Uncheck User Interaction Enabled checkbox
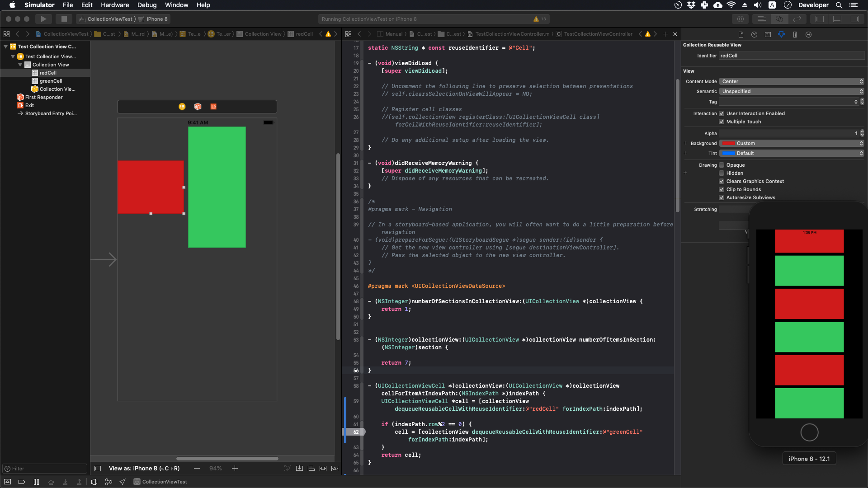Viewport: 868px width, 488px height. (x=722, y=114)
